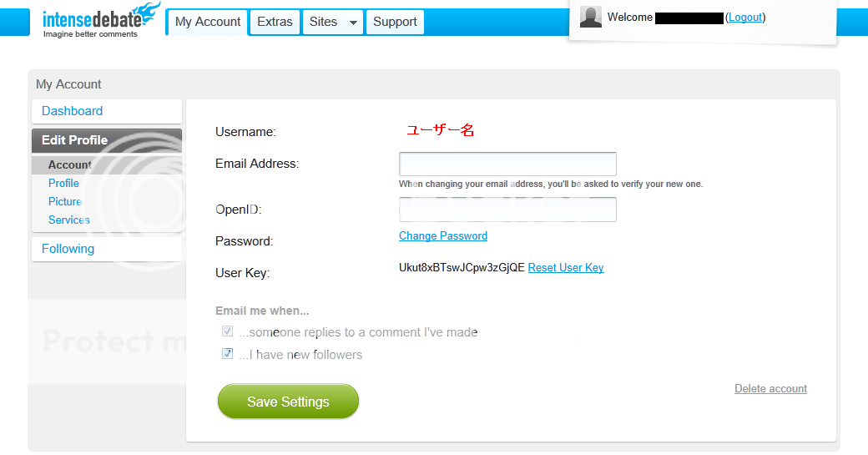Click the OpenID input field
Screen dimensions: 868x455
tap(507, 210)
